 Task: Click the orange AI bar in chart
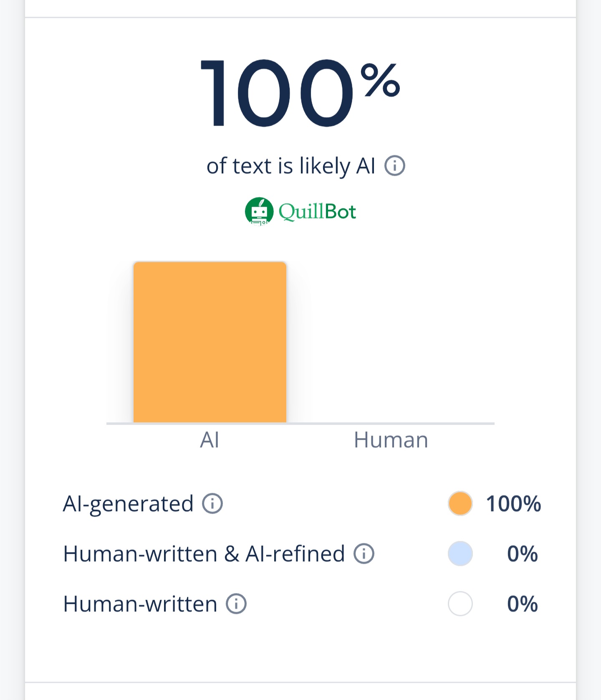coord(210,342)
